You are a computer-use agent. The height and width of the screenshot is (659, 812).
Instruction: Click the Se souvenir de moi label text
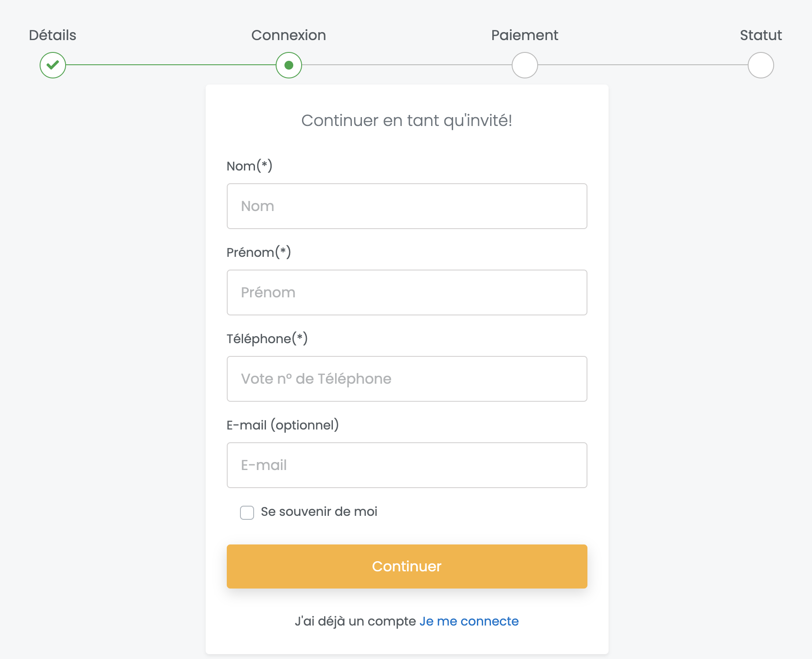(319, 511)
